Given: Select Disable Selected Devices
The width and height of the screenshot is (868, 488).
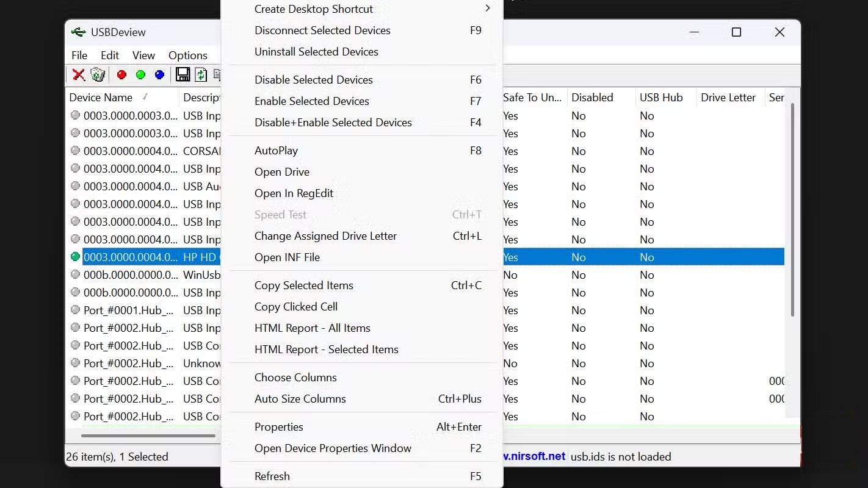Looking at the screenshot, I should tap(362, 80).
